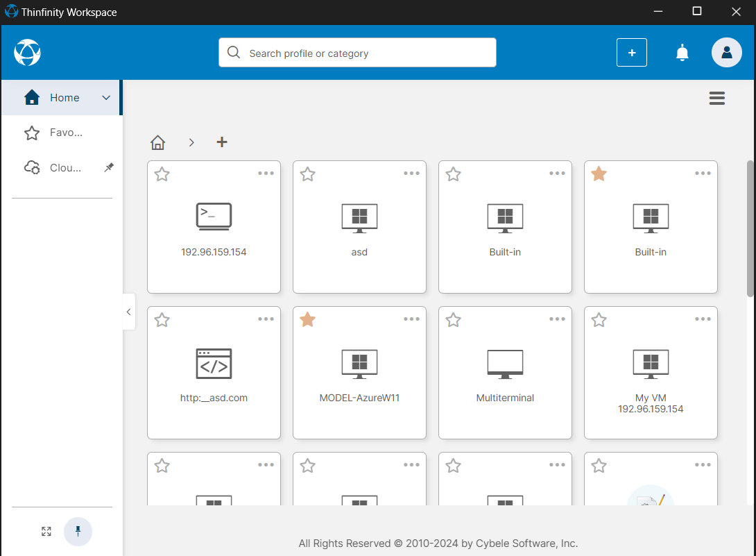Collapse the sidebar with the left arrow handle

(129, 312)
